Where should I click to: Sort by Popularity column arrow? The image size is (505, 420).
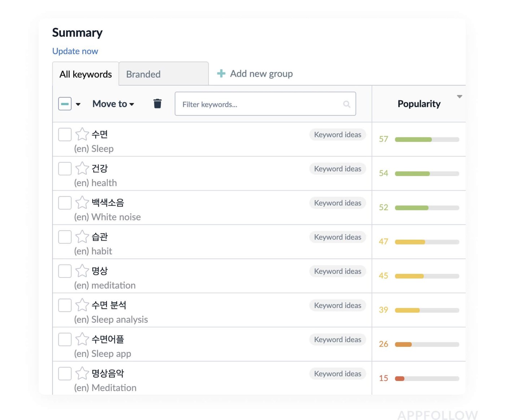(x=459, y=97)
